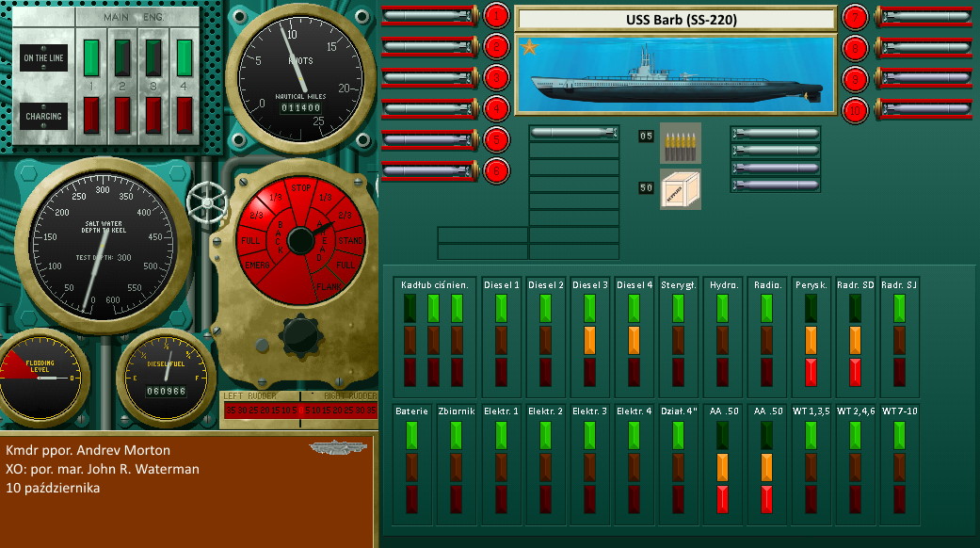Screen dimensions: 980x548
Task: Click the supplies crate icon
Action: [x=680, y=188]
